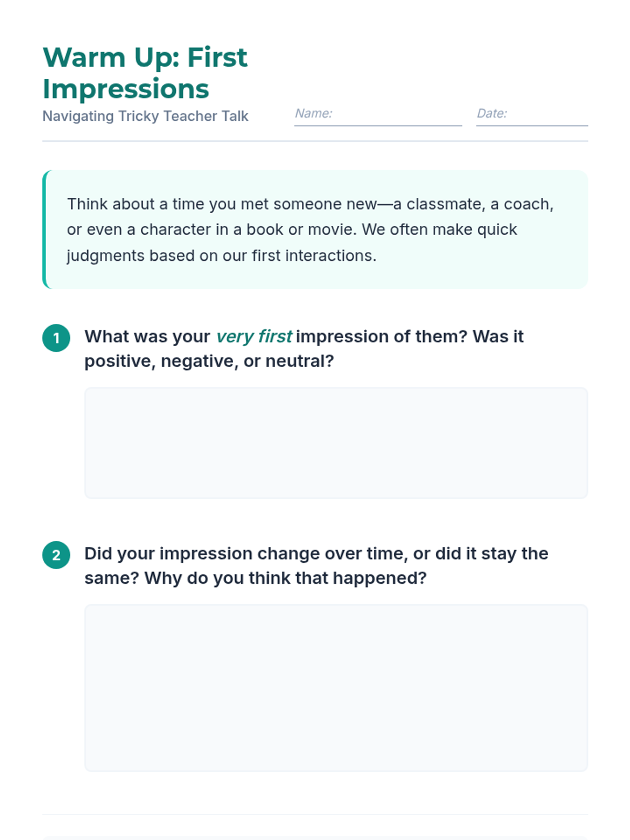Viewport: 630px width, 840px height.
Task: Click the teal left border of the callout
Action: tap(44, 229)
